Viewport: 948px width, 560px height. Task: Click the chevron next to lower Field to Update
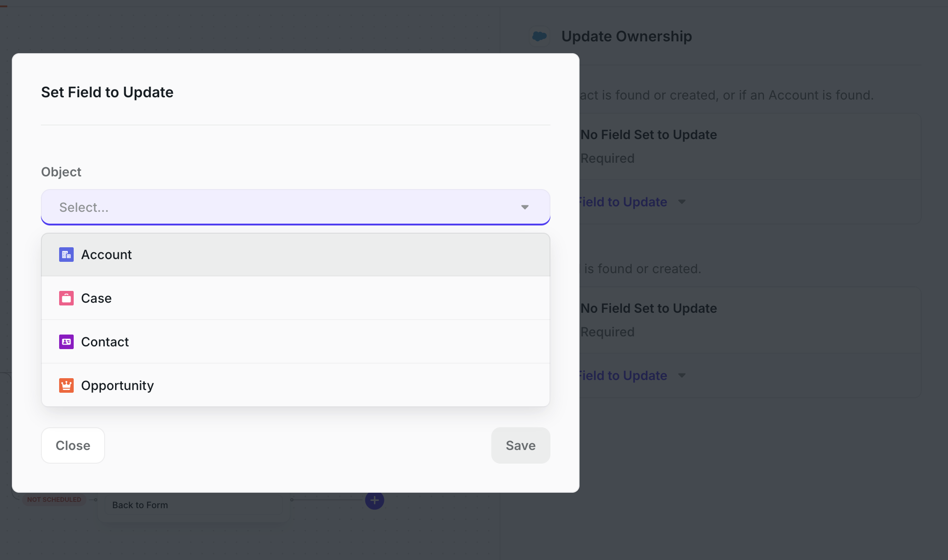682,375
